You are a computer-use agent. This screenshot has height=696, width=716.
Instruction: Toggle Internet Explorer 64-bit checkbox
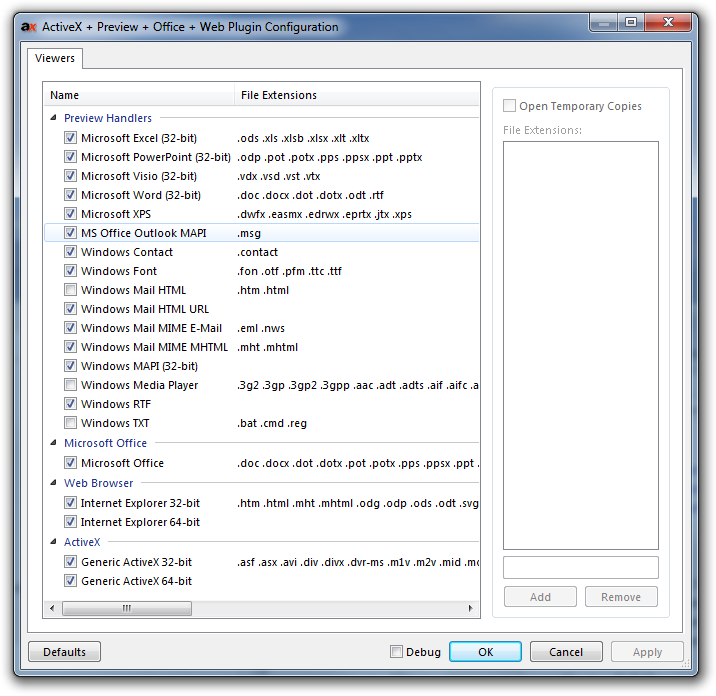point(70,522)
